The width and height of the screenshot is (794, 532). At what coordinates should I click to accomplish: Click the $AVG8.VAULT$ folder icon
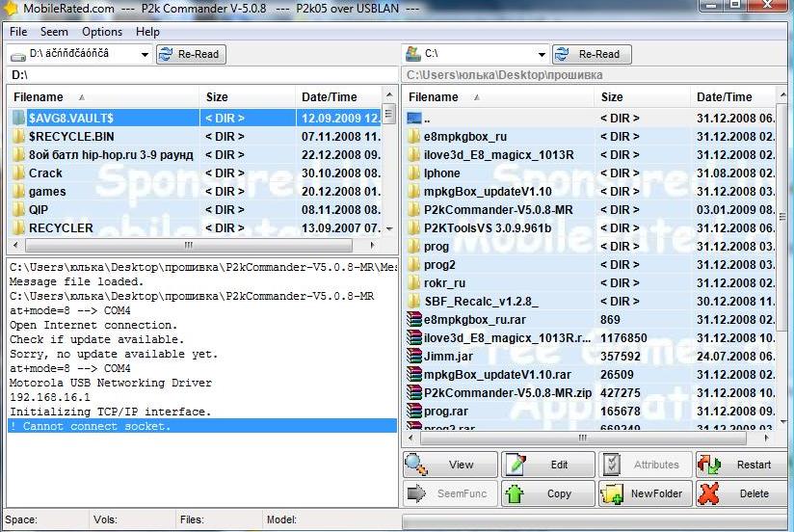pos(18,118)
